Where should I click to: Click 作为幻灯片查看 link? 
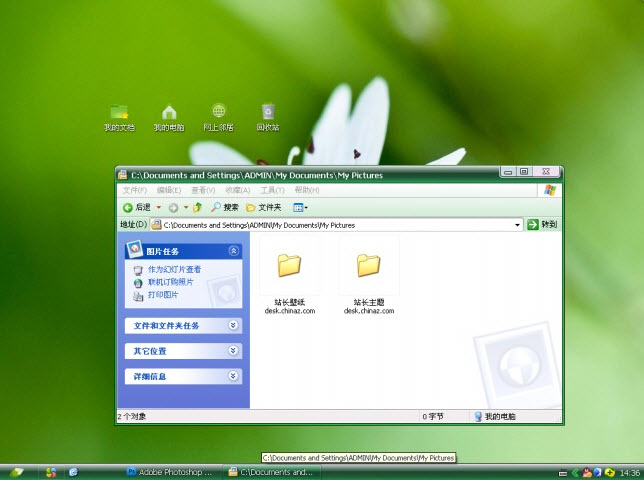pyautogui.click(x=175, y=269)
